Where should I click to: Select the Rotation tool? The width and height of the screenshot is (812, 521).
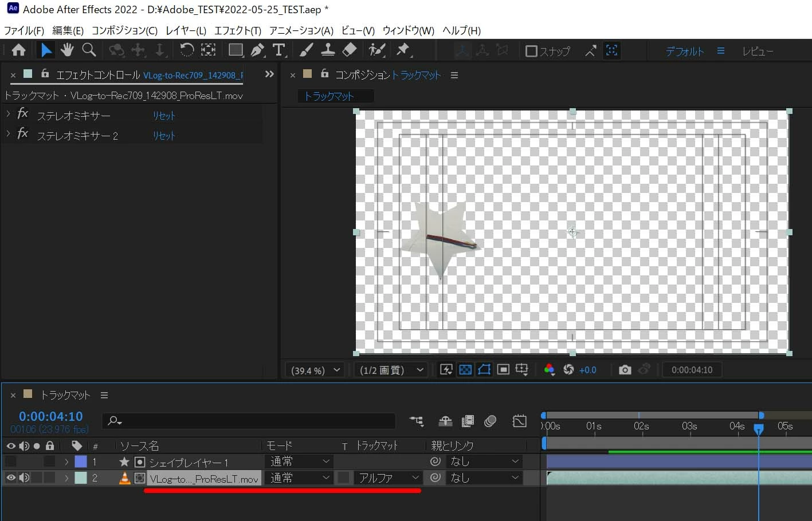pos(187,50)
